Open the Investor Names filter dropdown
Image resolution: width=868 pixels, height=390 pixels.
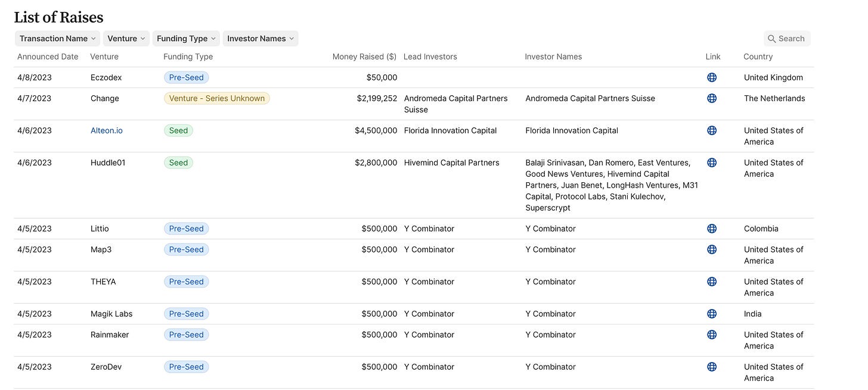pyautogui.click(x=261, y=39)
